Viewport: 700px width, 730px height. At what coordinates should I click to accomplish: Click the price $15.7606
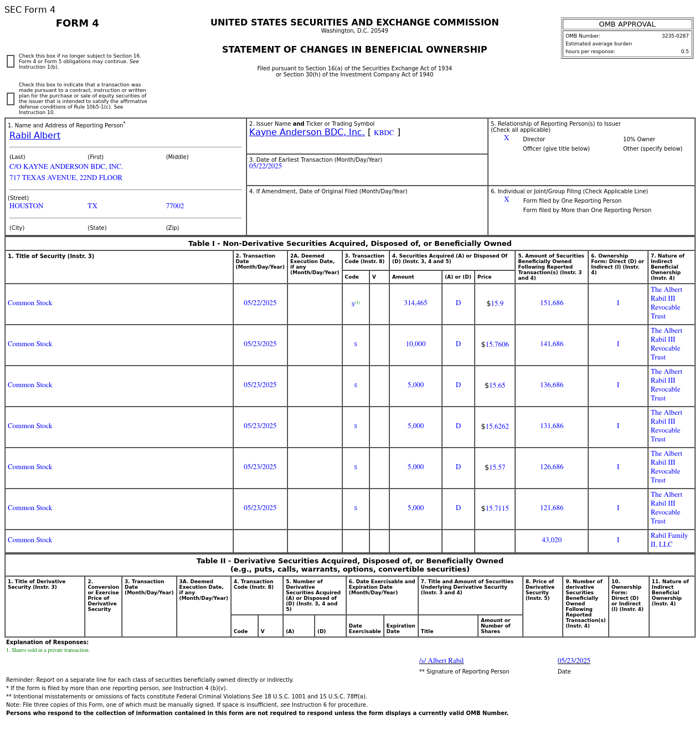(x=495, y=345)
